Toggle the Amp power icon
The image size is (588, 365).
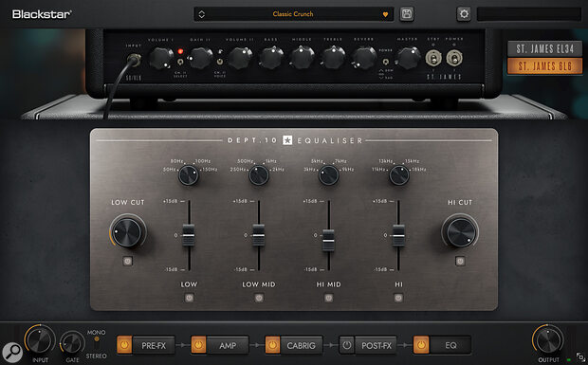[x=198, y=345]
